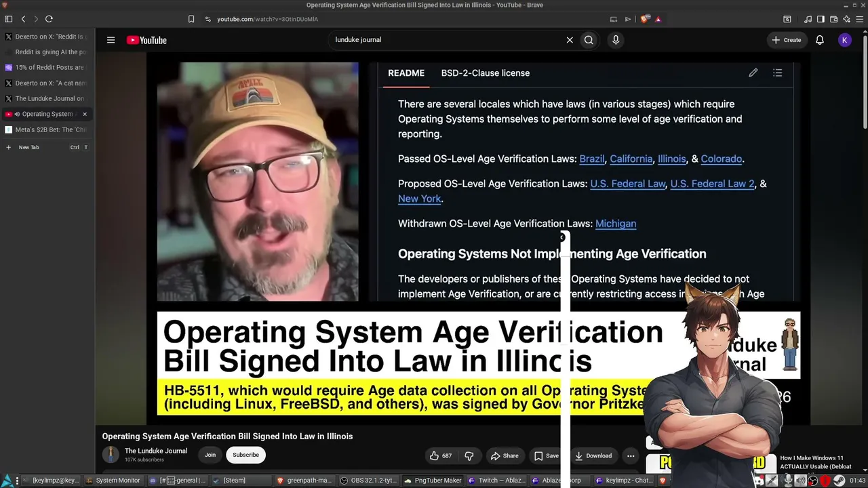
Task: Start voice search with microphone icon
Action: pos(616,40)
